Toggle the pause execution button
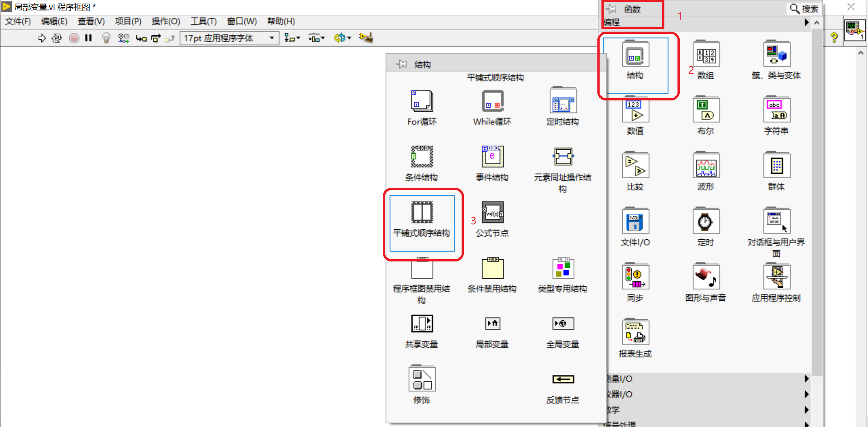 pyautogui.click(x=89, y=38)
